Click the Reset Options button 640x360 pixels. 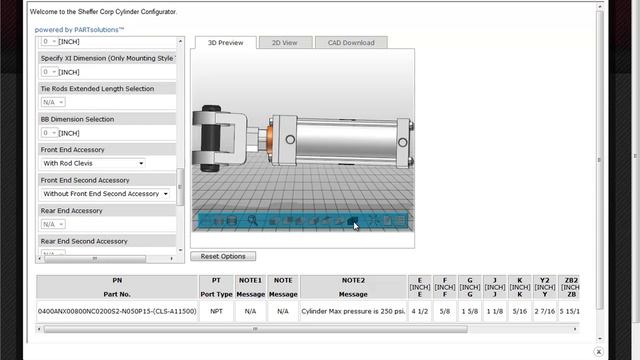223,256
